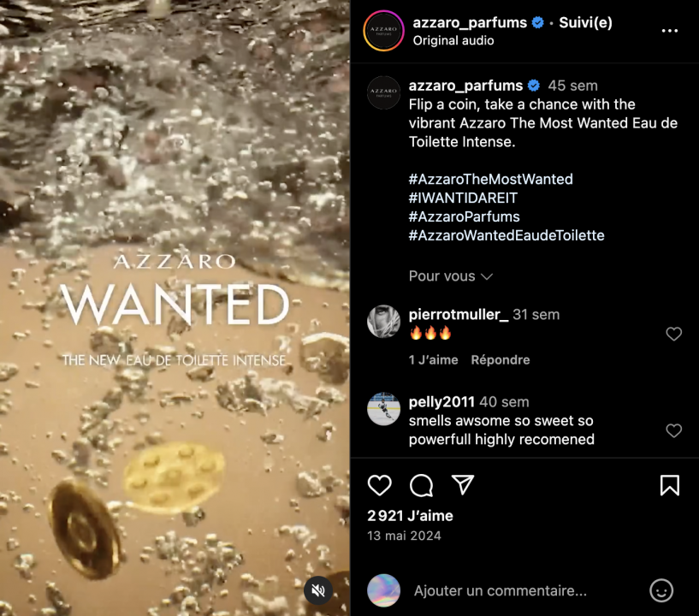This screenshot has height=616, width=699.
Task: View the azzaro_parfums story profile picture in header
Action: pyautogui.click(x=383, y=31)
